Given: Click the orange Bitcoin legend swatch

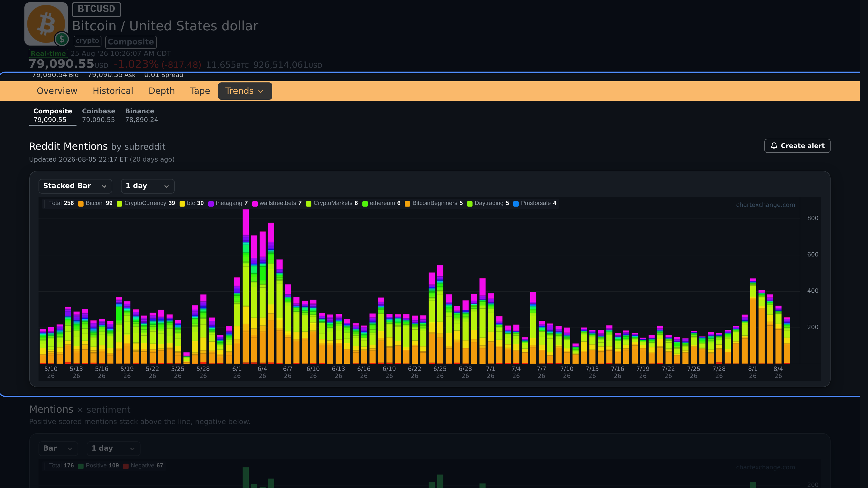Looking at the screenshot, I should click(81, 203).
